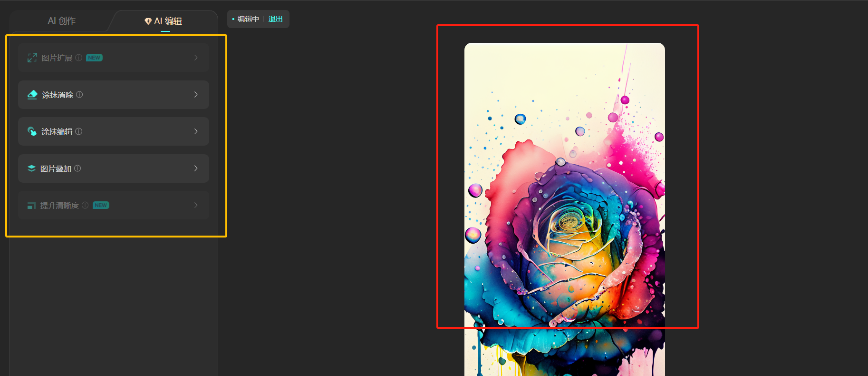Open the 图片扩展 option
868x376 pixels.
point(114,58)
